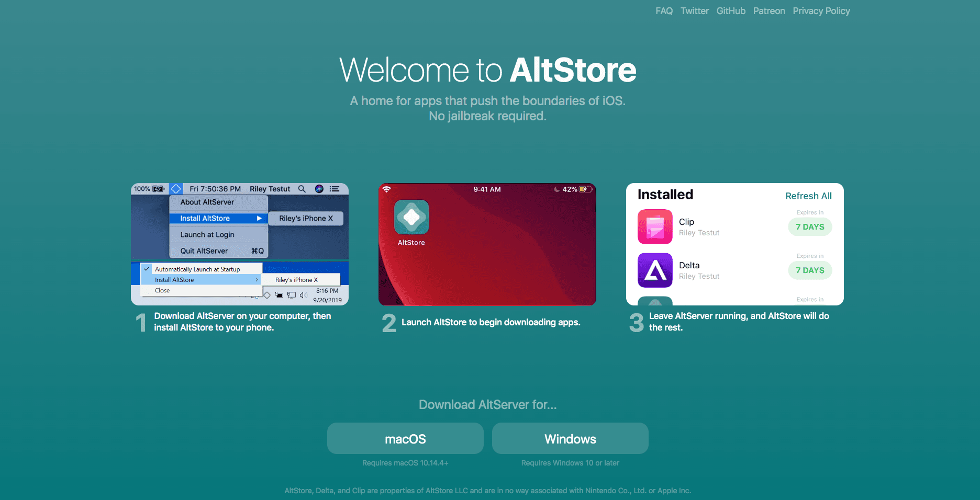
Task: Select Install AltStore in Windows menu
Action: tap(202, 280)
